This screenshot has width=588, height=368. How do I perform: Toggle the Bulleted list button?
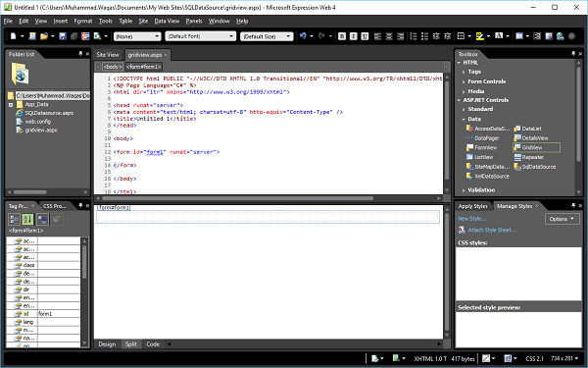(424, 36)
